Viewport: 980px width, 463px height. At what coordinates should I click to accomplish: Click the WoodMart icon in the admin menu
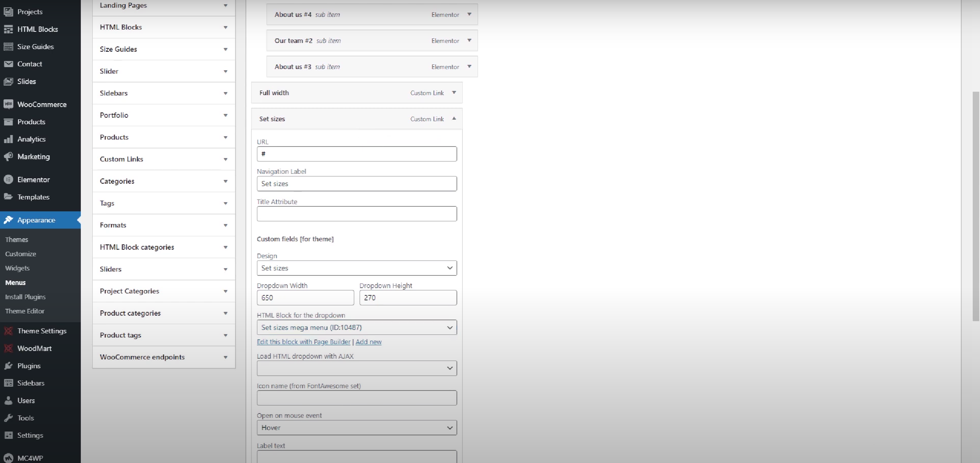8,348
